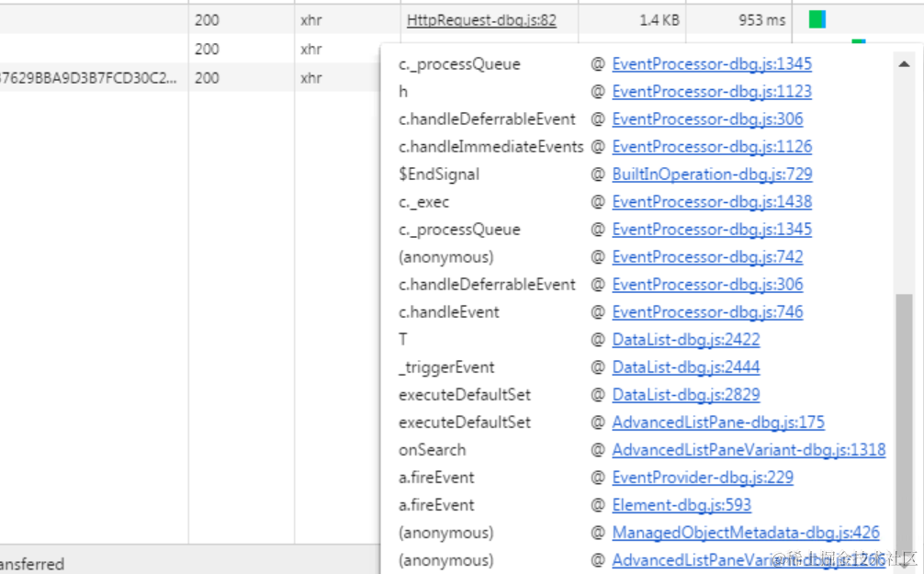The height and width of the screenshot is (574, 924).
Task: Click the '_triggerEvent' function name
Action: click(446, 367)
